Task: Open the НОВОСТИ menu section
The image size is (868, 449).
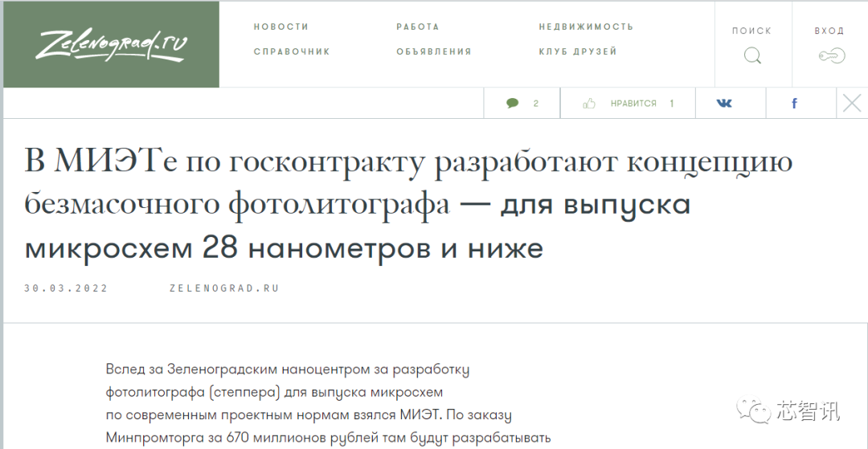Action: pos(281,27)
